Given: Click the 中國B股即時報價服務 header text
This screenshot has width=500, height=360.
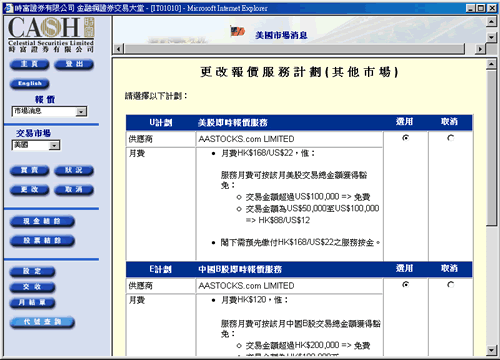Looking at the screenshot, I should tap(240, 269).
